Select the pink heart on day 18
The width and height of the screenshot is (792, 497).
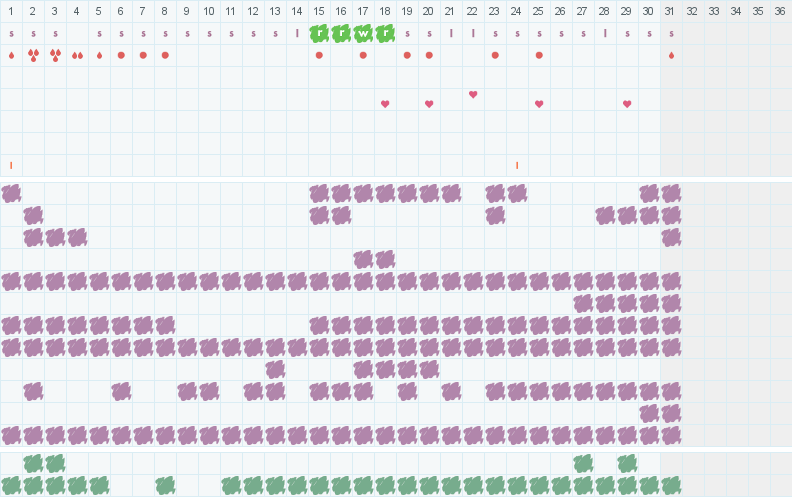(x=385, y=104)
